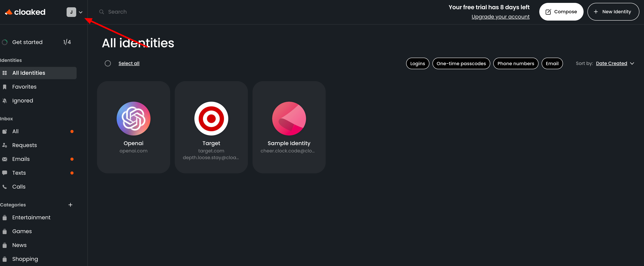Click the New Identity button
This screenshot has height=266, width=644.
613,12
